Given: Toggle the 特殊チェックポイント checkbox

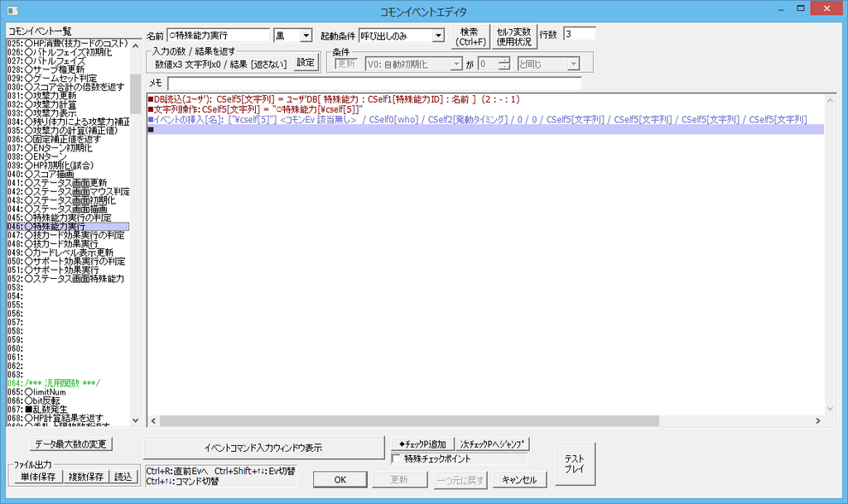Looking at the screenshot, I should pyautogui.click(x=397, y=458).
